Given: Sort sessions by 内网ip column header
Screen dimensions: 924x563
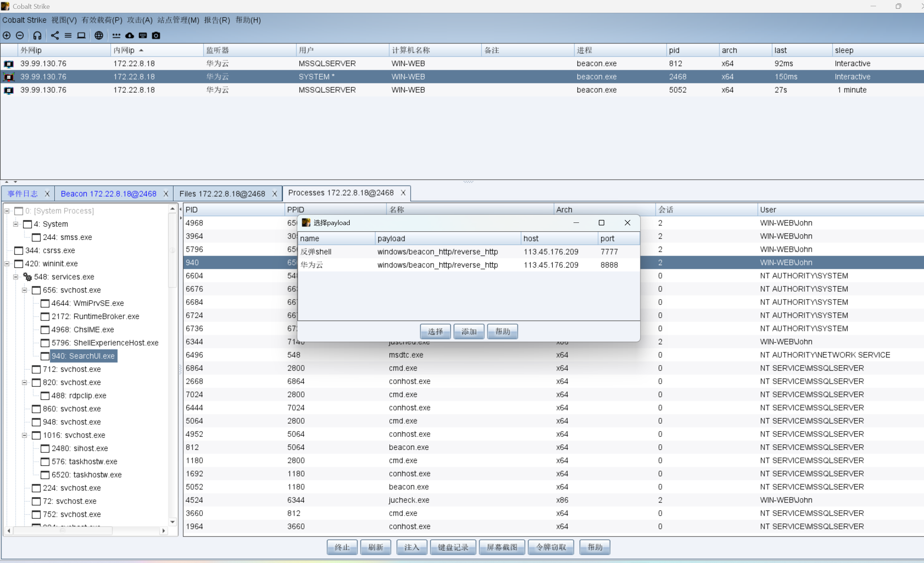Looking at the screenshot, I should click(x=157, y=50).
